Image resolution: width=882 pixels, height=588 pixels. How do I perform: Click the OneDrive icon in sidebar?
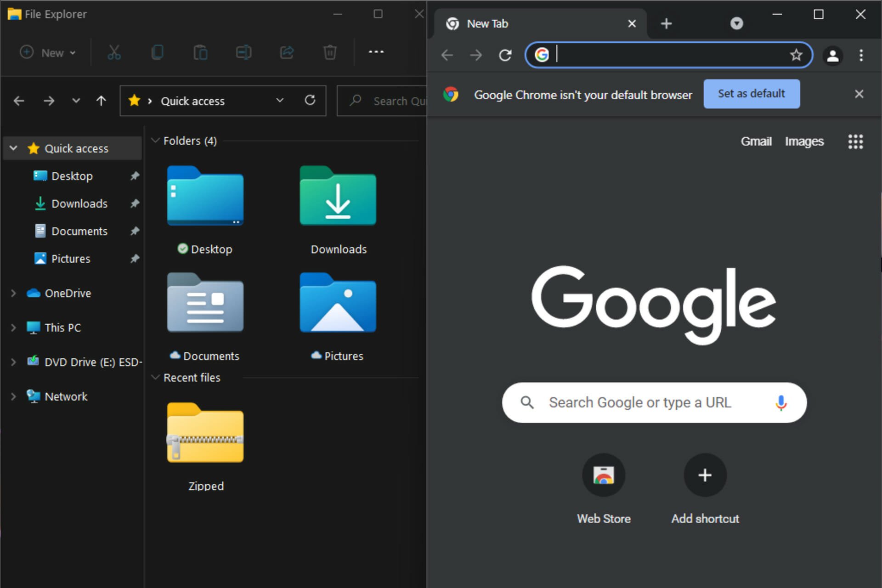(x=34, y=292)
